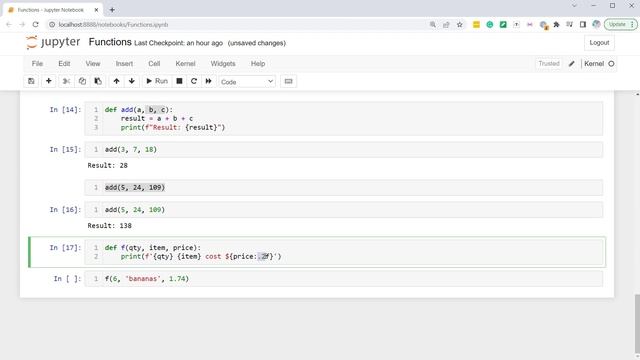This screenshot has width=640, height=360.
Task: Move selected cell down arrow
Action: pos(131,81)
